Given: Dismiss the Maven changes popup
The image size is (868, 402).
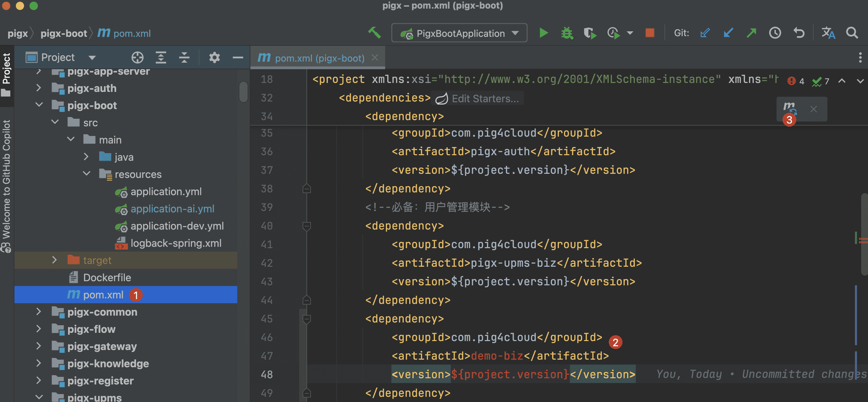Looking at the screenshot, I should pyautogui.click(x=813, y=109).
